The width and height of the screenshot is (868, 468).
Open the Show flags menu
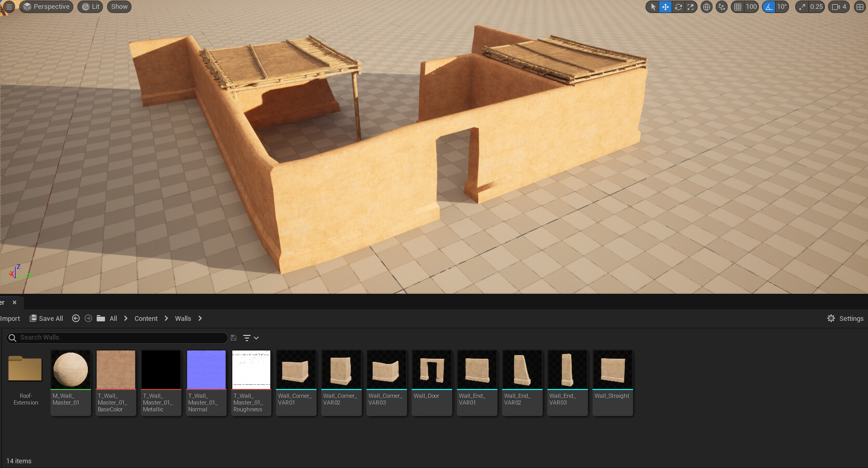pos(119,7)
